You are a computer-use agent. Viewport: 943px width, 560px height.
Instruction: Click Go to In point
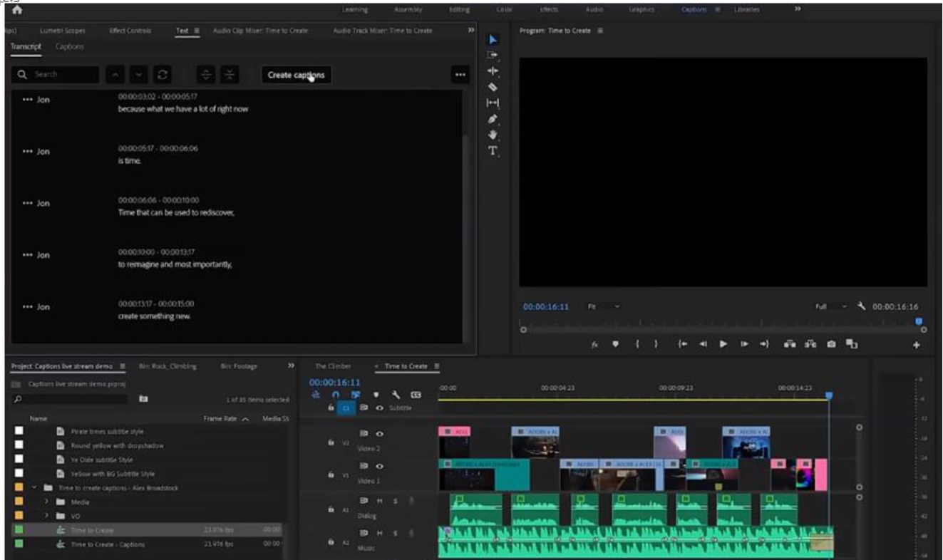click(x=682, y=344)
